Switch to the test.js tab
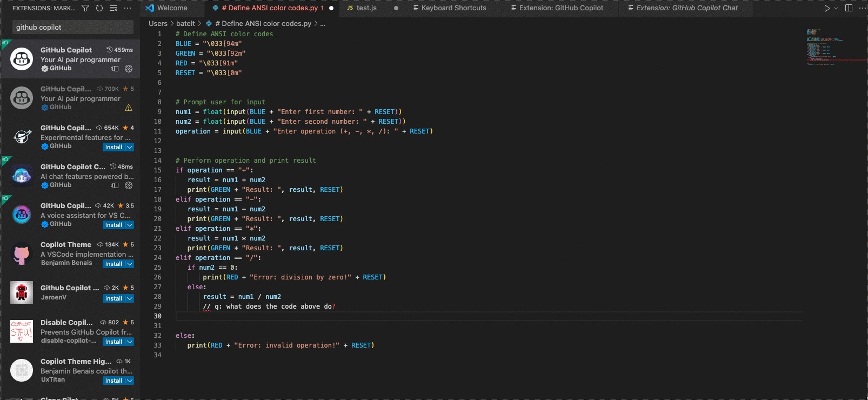868x400 pixels. click(366, 8)
